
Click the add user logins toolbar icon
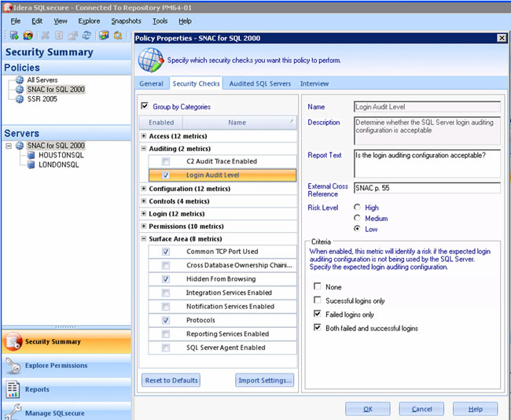(28, 35)
